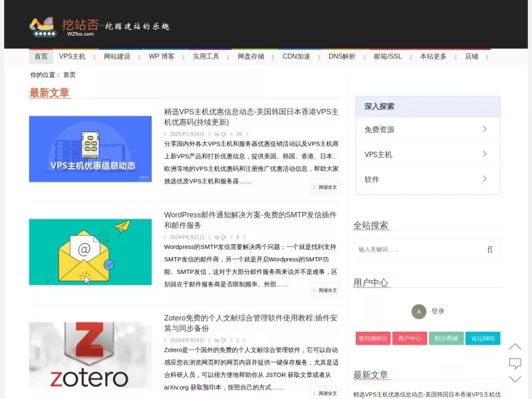The height and width of the screenshot is (399, 532).
Task: Click author 'by Qi' on VPS article
Action: click(220, 134)
